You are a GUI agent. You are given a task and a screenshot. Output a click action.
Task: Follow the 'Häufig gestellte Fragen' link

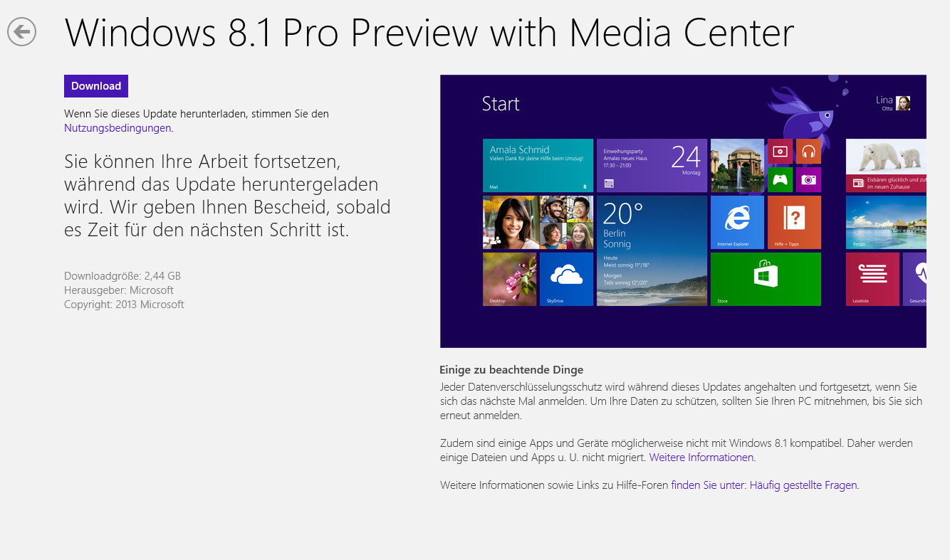pos(765,485)
